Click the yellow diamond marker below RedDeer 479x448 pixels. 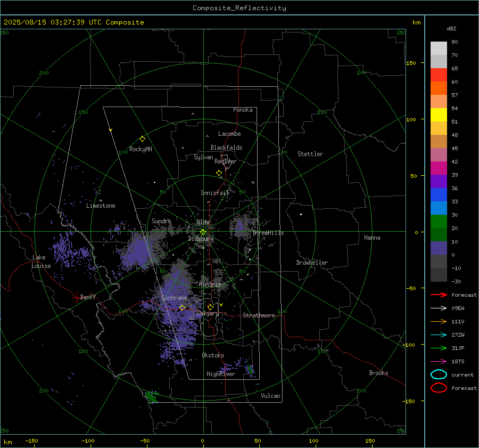point(219,173)
